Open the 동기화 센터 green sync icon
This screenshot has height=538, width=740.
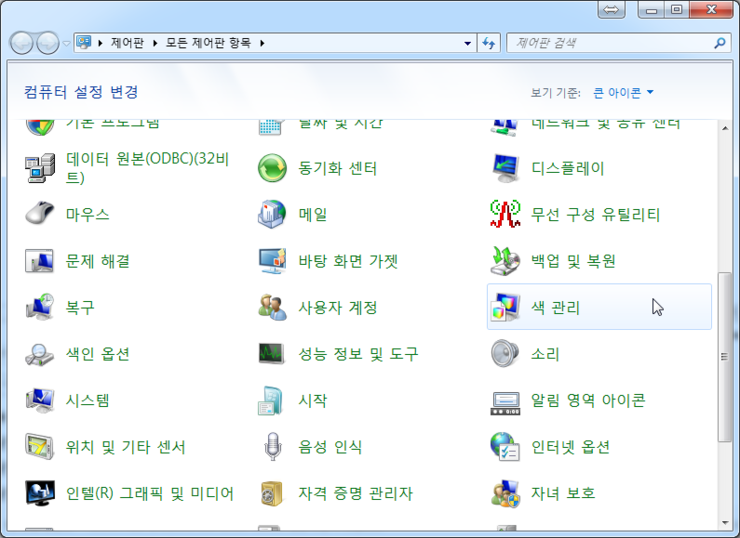[272, 168]
